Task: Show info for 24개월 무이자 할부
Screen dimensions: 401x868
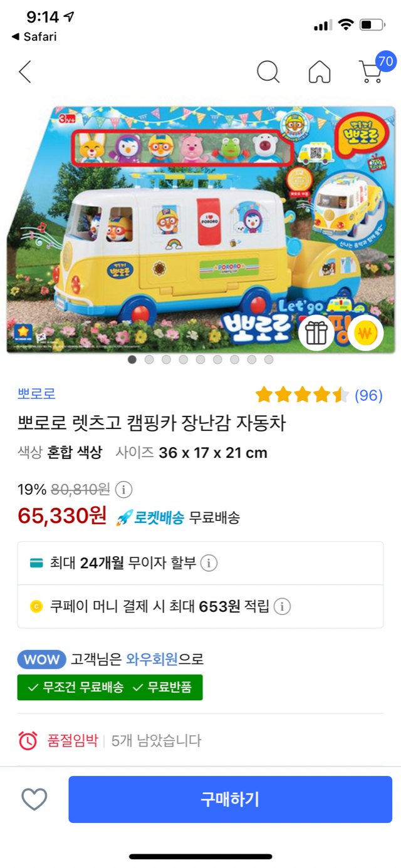Action: coord(209,563)
